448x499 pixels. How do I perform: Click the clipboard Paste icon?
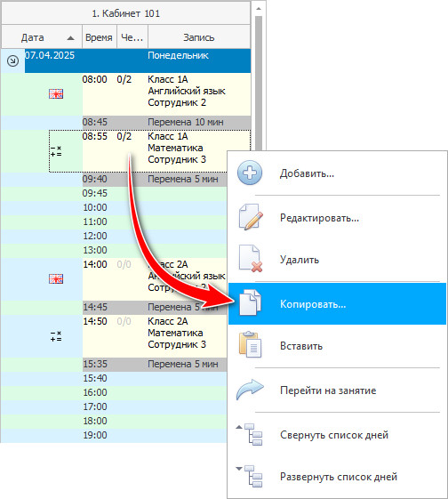click(x=251, y=344)
